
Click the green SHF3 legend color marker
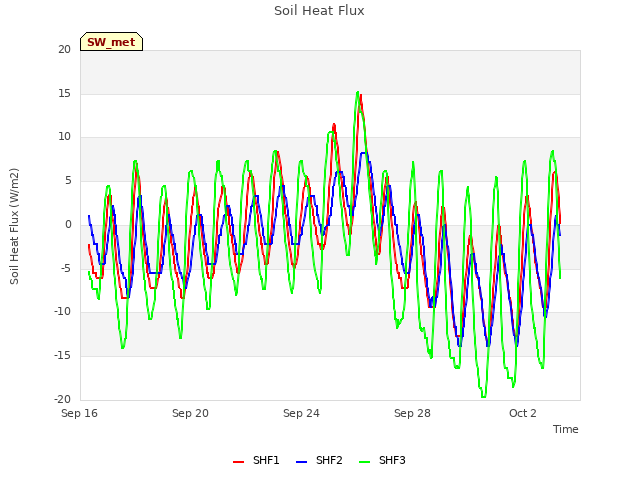point(364,462)
